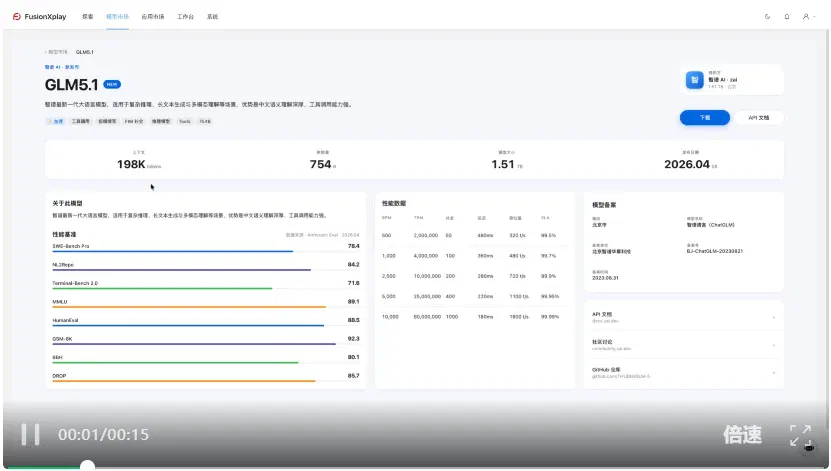Click the API 文档 outline button

(758, 118)
